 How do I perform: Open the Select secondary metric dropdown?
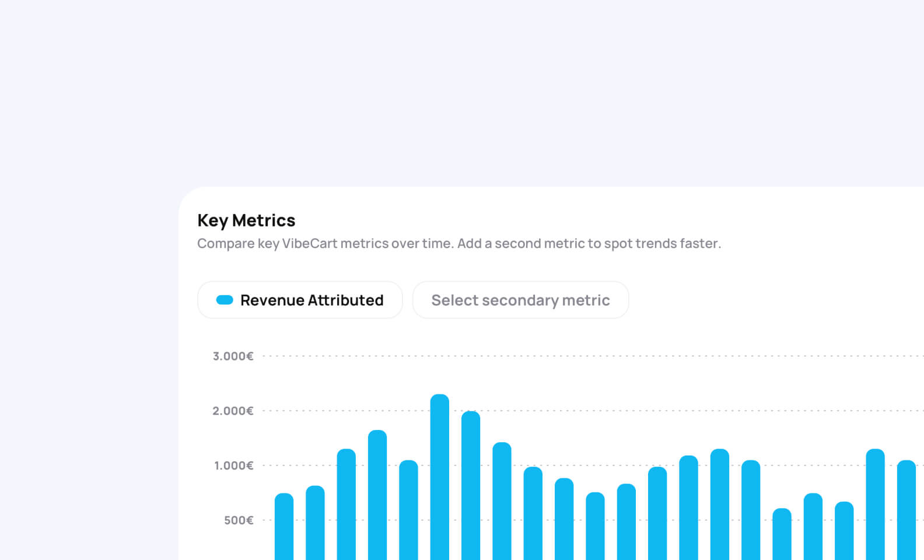(x=520, y=300)
